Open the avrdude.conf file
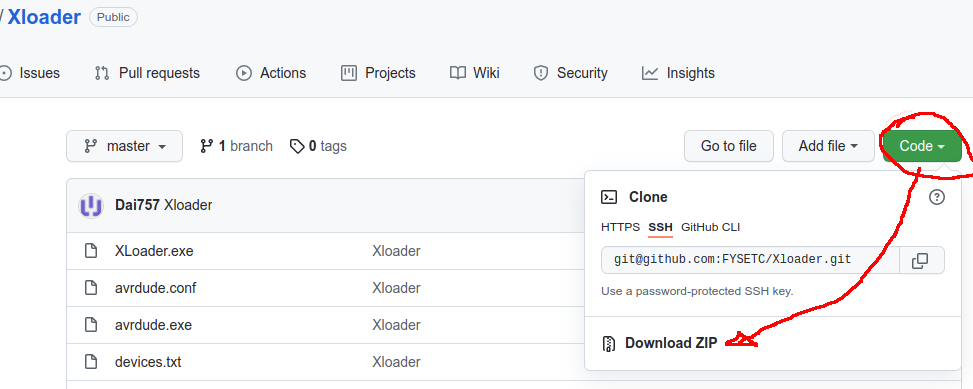This screenshot has height=389, width=973. tap(156, 288)
